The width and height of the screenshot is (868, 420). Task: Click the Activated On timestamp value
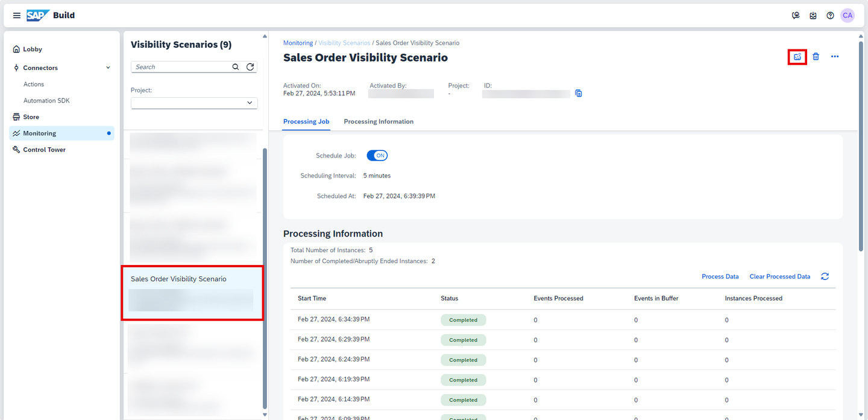click(x=319, y=94)
